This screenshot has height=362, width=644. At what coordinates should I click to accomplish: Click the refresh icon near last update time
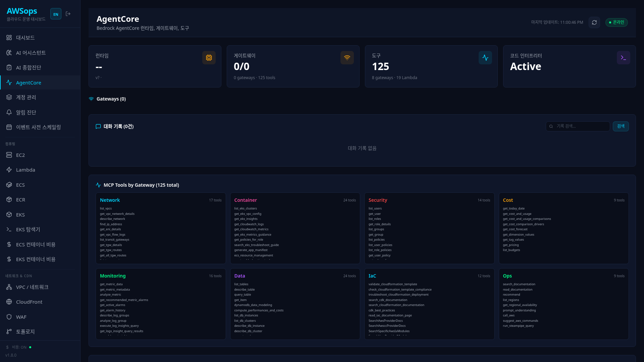(594, 22)
